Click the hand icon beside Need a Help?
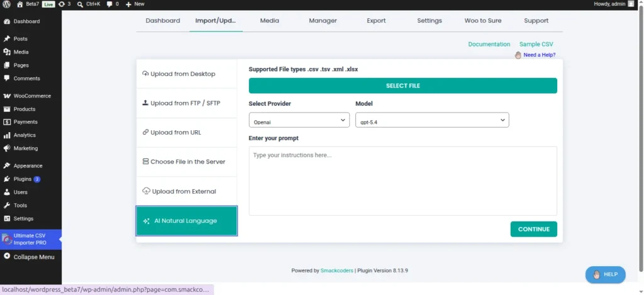 coord(518,55)
